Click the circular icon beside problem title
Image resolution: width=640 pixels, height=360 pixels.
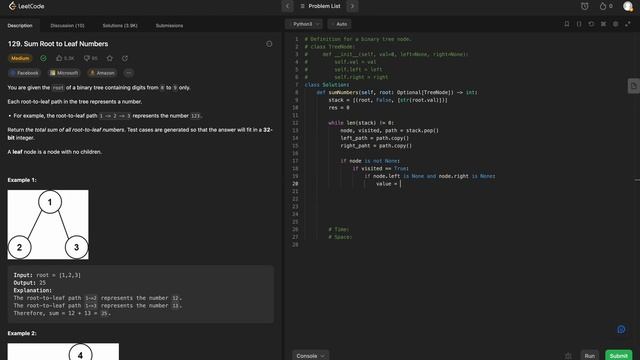tap(269, 44)
